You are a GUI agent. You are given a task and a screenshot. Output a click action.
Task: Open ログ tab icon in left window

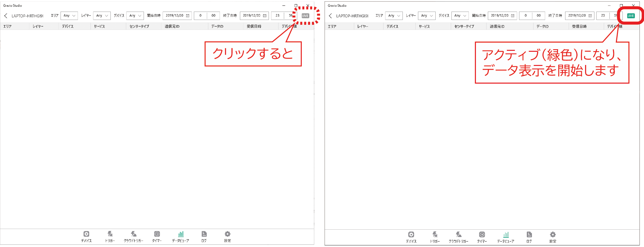tap(204, 234)
